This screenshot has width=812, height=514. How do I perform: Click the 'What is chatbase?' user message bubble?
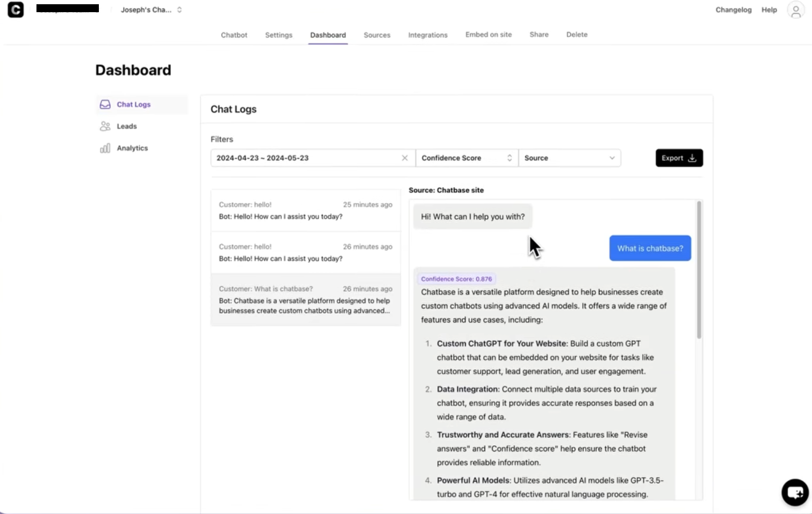coord(650,248)
